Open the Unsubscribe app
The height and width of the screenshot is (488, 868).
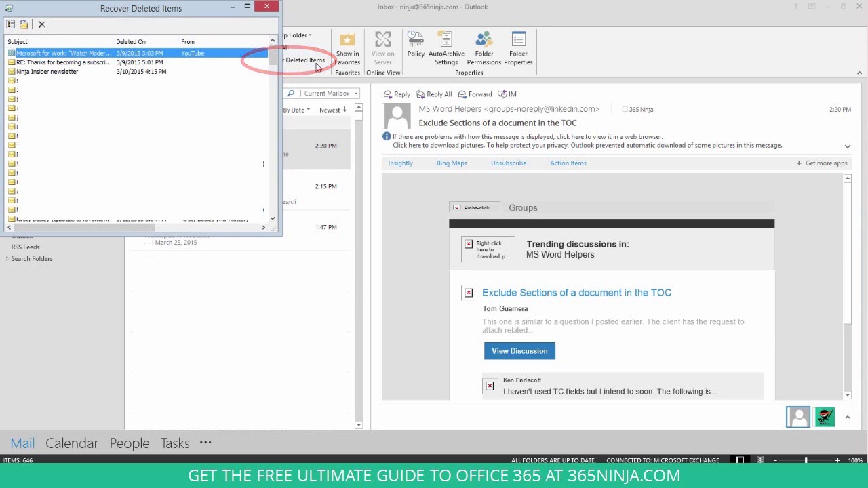[509, 163]
